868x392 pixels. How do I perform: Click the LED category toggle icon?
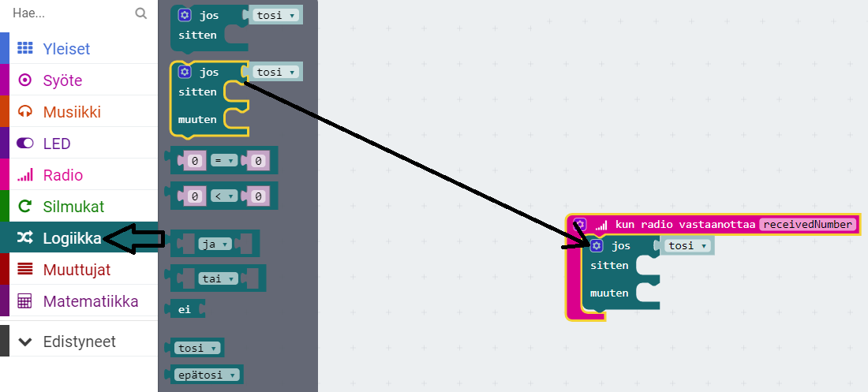pos(25,144)
